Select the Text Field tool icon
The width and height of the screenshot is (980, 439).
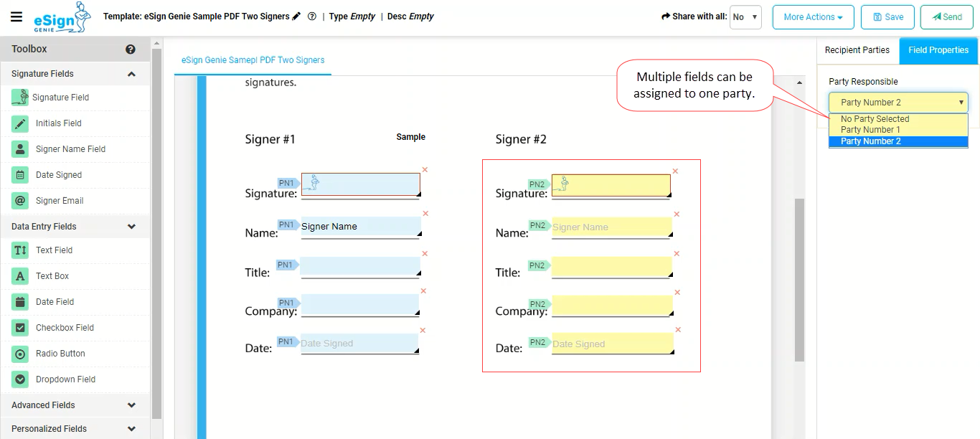(x=20, y=250)
